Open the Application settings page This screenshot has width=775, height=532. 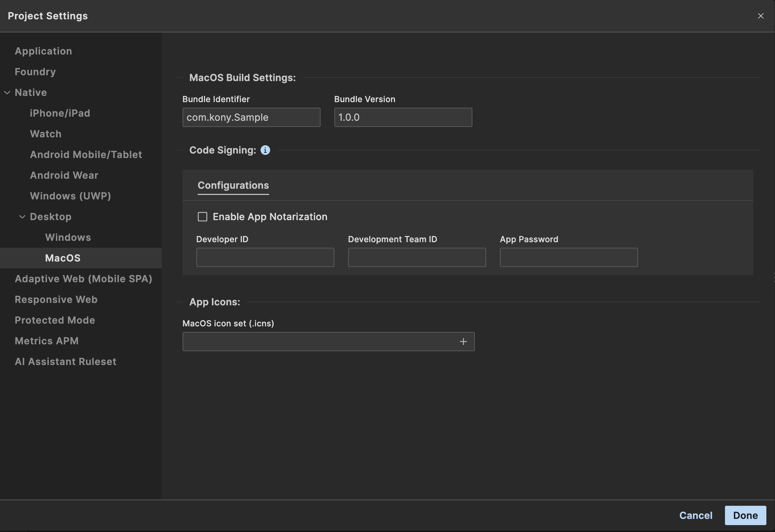pyautogui.click(x=43, y=51)
